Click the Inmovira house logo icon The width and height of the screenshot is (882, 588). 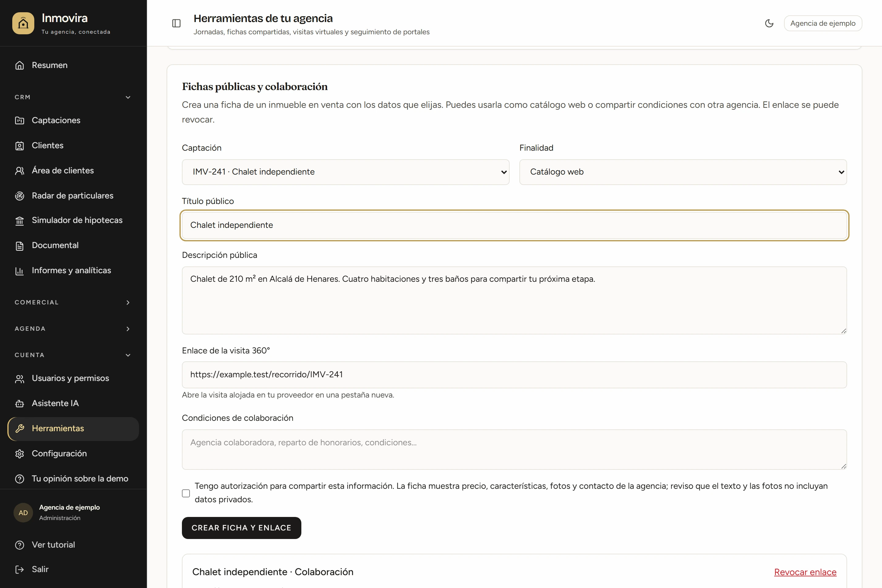[x=23, y=23]
